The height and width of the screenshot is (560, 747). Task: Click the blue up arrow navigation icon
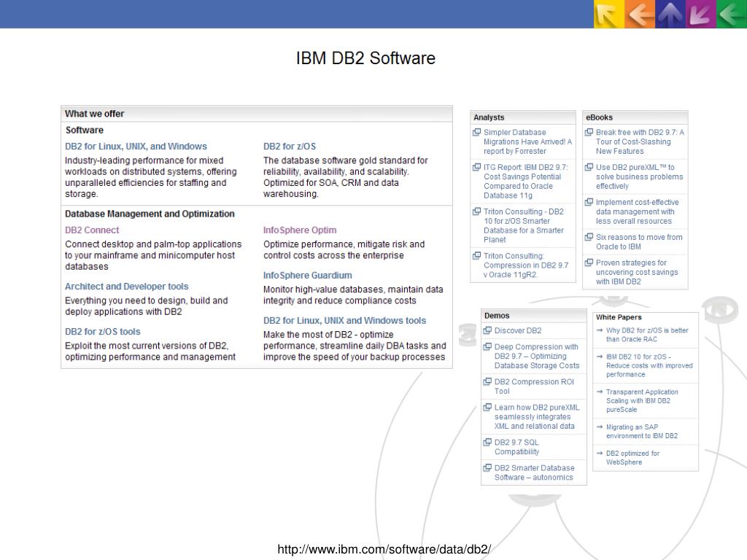pos(670,14)
